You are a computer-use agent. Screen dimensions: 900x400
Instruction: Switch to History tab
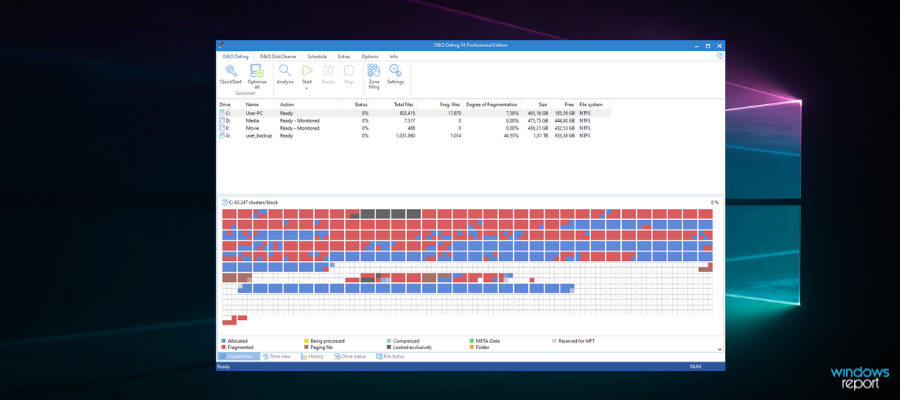[312, 356]
